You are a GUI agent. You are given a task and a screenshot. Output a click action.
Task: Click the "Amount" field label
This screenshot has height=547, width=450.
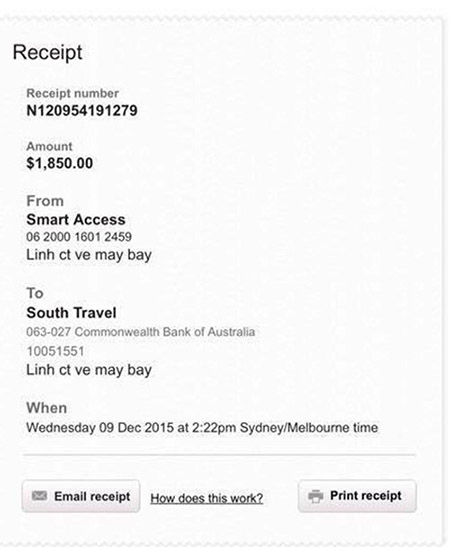point(49,146)
